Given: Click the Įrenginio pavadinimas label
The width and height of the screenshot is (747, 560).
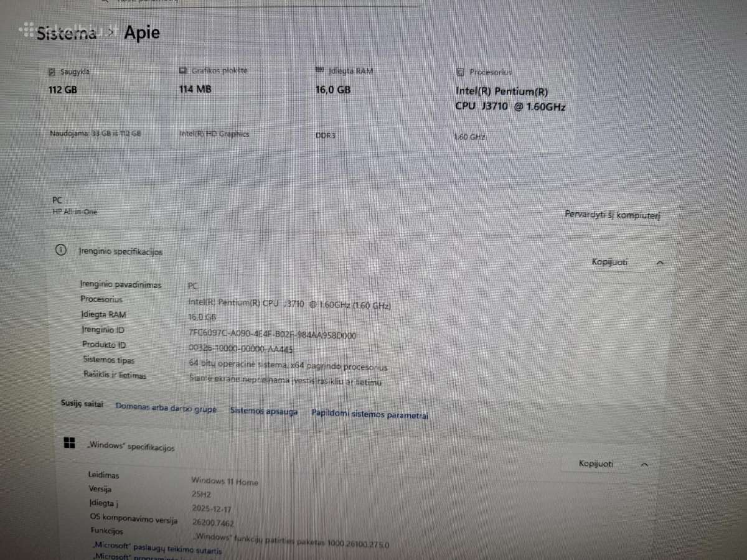Looking at the screenshot, I should (121, 285).
